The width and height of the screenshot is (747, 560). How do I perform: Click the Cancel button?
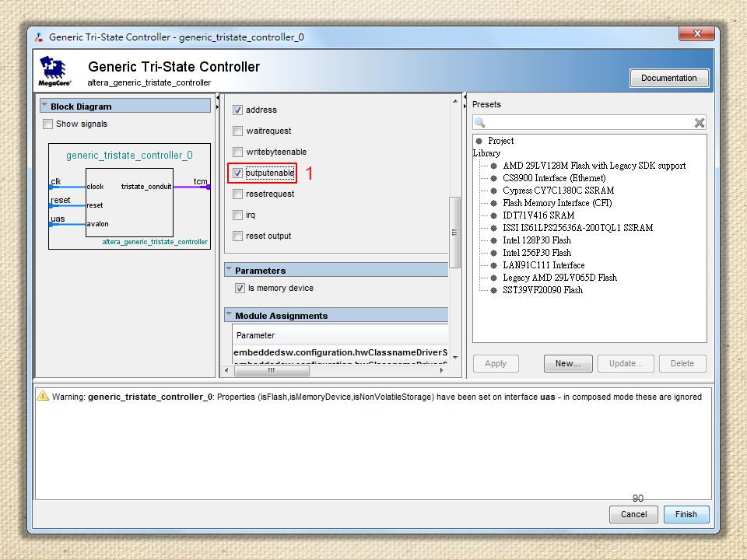point(633,514)
